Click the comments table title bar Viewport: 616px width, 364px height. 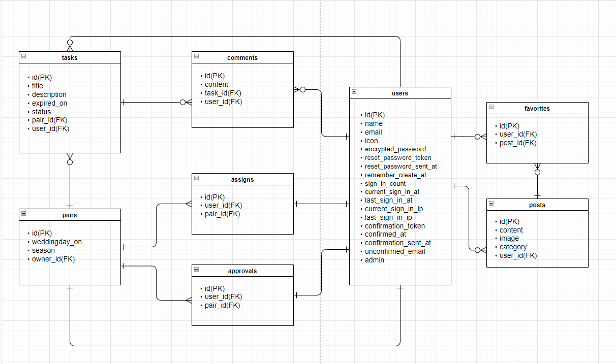[242, 57]
